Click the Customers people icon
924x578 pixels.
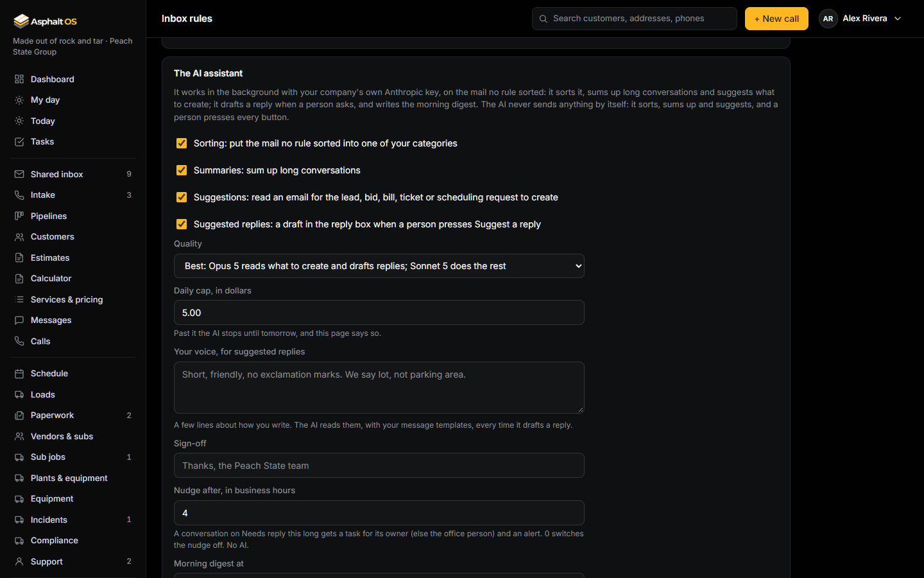click(19, 237)
